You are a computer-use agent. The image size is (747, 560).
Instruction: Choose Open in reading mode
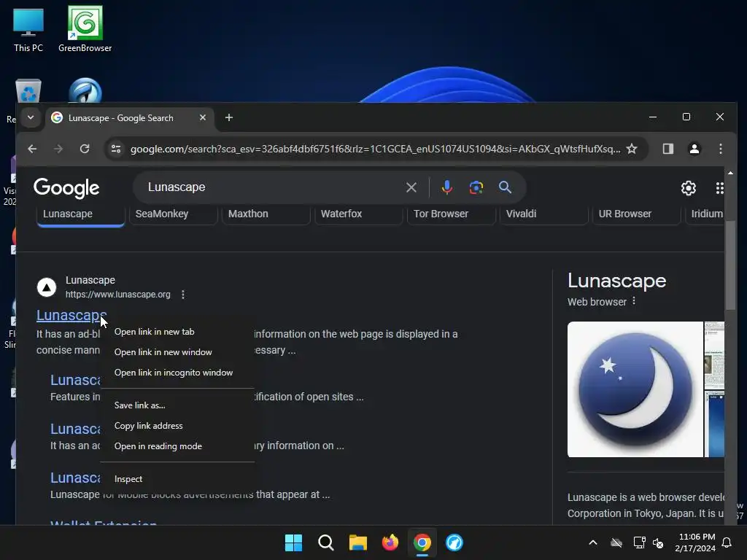(177, 447)
